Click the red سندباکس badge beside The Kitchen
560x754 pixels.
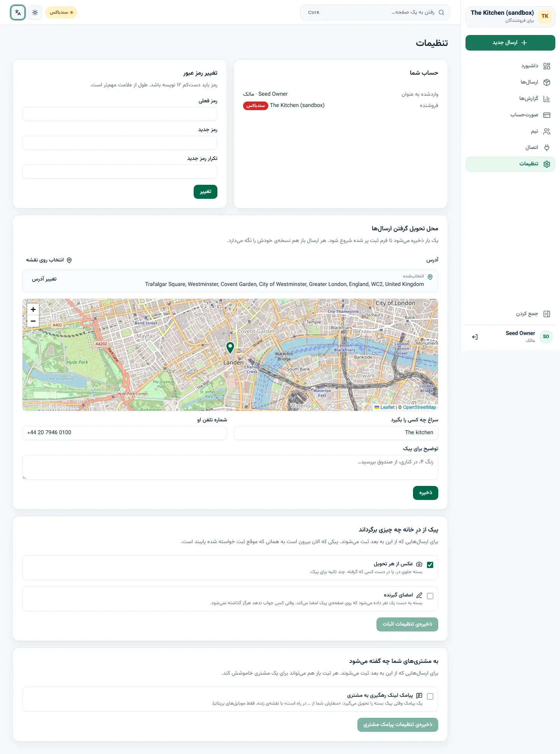coord(255,106)
